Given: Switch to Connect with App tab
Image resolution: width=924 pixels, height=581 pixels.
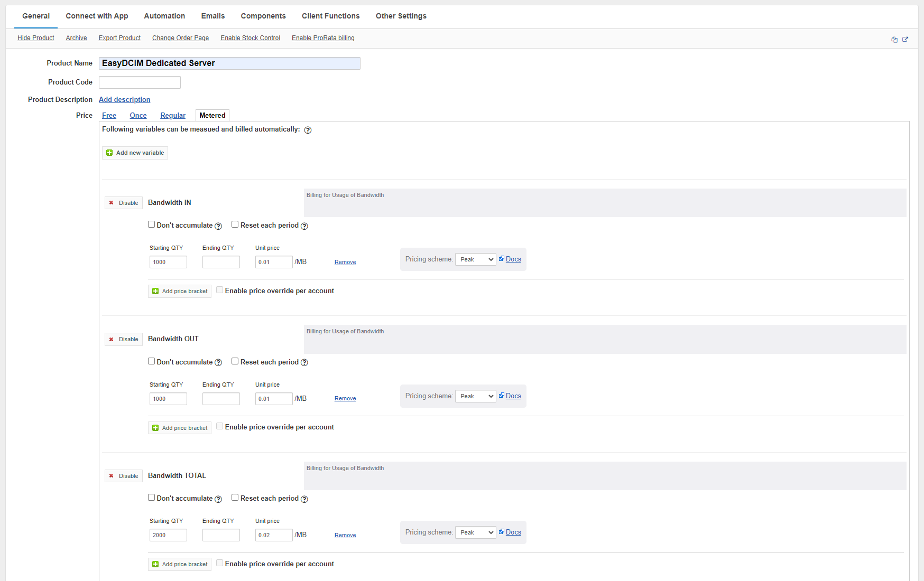Looking at the screenshot, I should [97, 16].
